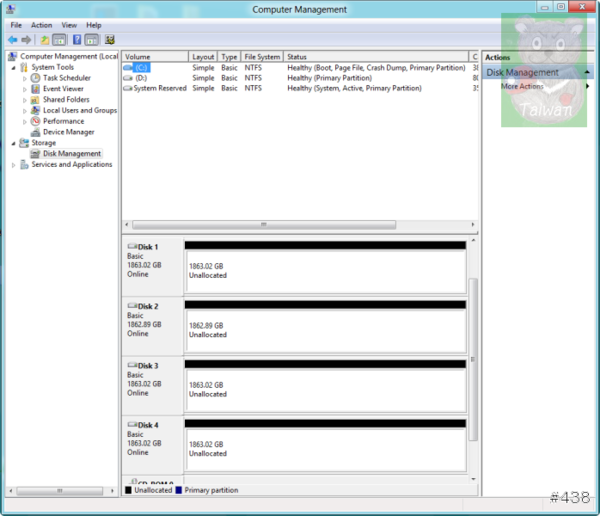Collapse the Storage tree node
The height and width of the screenshot is (516, 600).
pyautogui.click(x=14, y=143)
